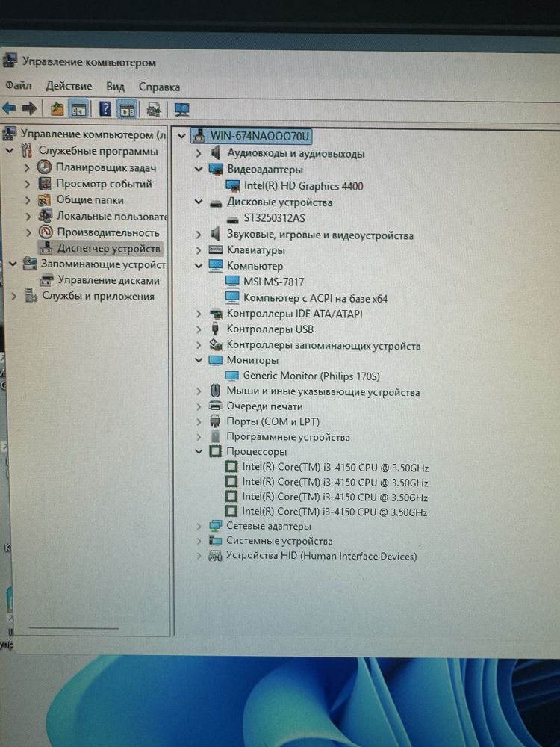Select Контроллеры запоминающих устройств category
560x747 pixels.
click(323, 345)
